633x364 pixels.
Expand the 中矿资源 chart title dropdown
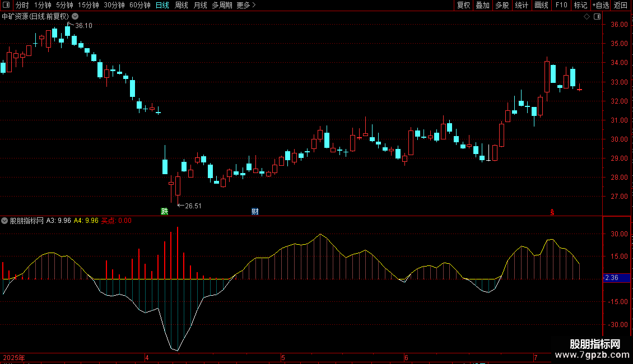pos(75,17)
